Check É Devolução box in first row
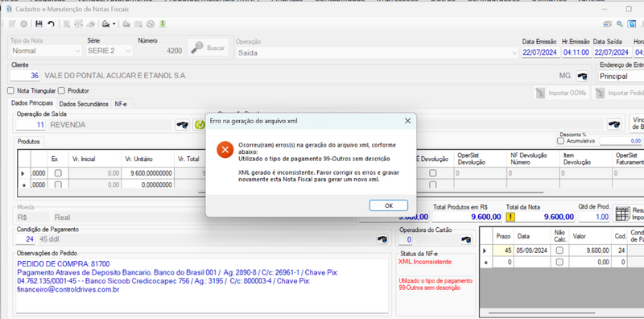The width and height of the screenshot is (644, 319). coord(433,173)
